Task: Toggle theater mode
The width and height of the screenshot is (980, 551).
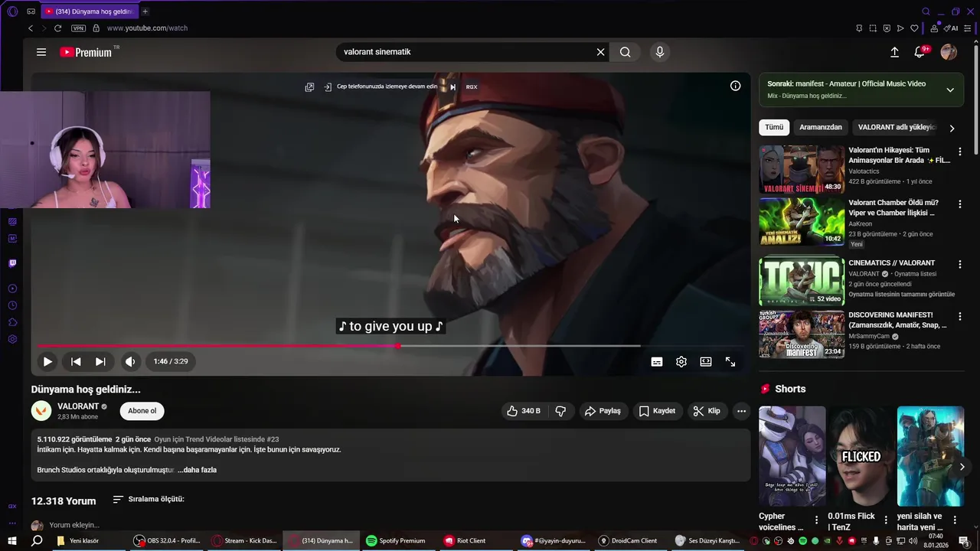Action: (x=706, y=362)
